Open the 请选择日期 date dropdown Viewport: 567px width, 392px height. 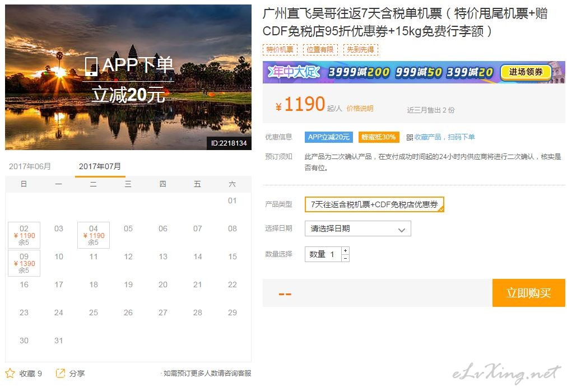[x=357, y=228]
